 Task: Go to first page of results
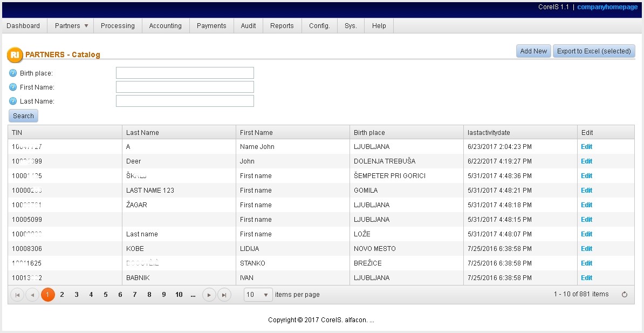click(17, 295)
